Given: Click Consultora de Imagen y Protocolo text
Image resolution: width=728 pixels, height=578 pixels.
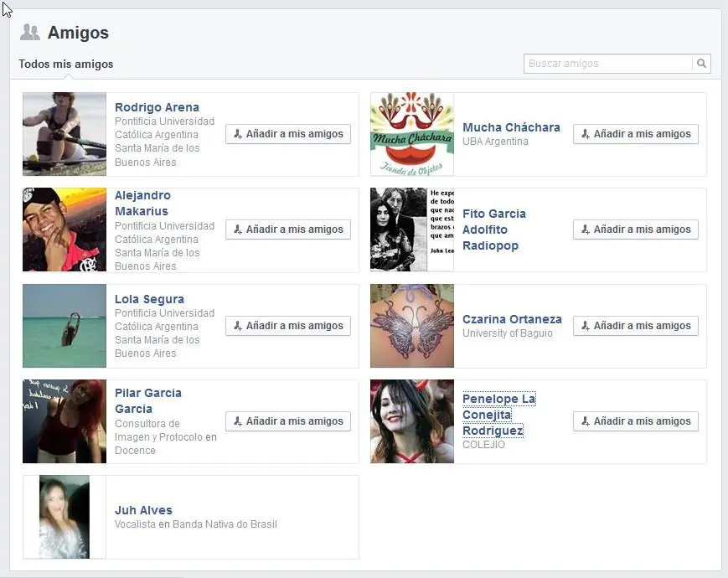Looking at the screenshot, I should point(166,437).
